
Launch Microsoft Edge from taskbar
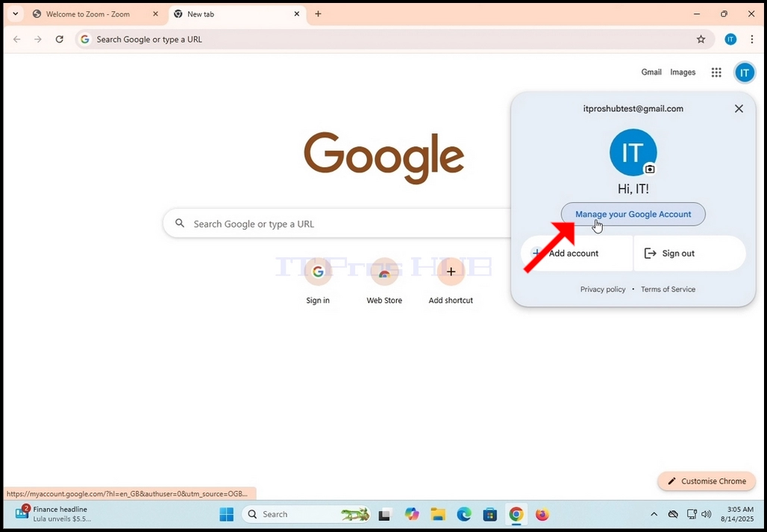pos(464,514)
